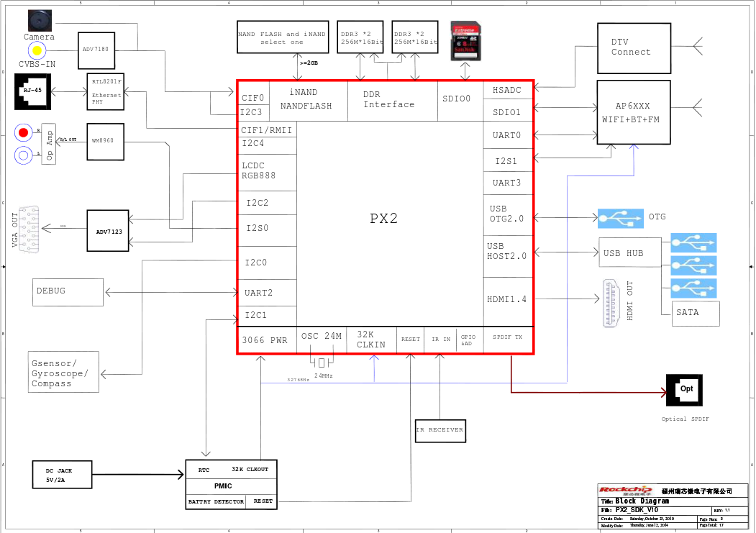Select the yellow CVBS-IN connector symbol
The width and height of the screenshot is (756, 533).
[x=37, y=50]
